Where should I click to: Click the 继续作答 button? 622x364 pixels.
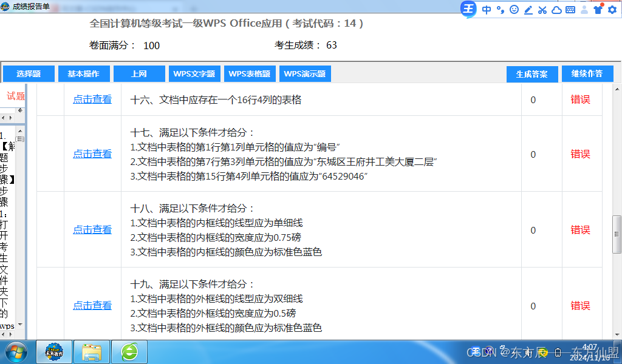click(x=587, y=73)
